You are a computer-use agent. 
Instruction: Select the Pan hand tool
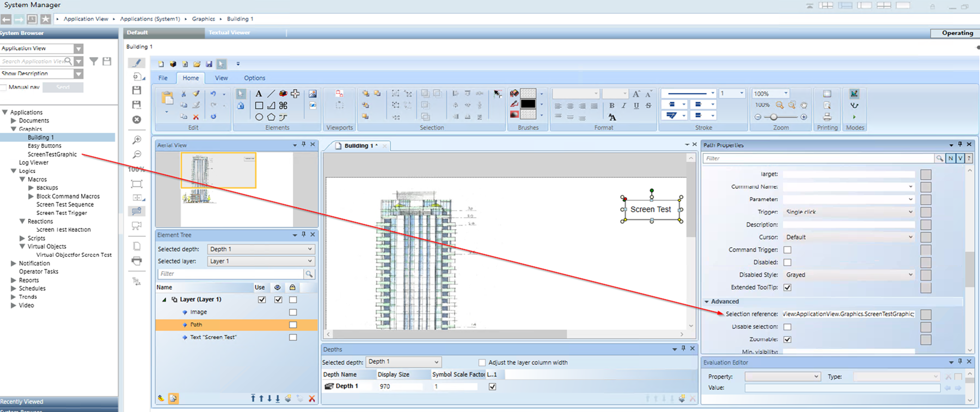click(x=804, y=105)
